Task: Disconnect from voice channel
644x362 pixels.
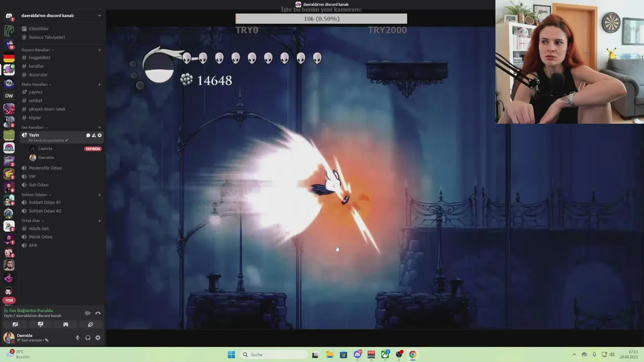Action: pyautogui.click(x=98, y=313)
